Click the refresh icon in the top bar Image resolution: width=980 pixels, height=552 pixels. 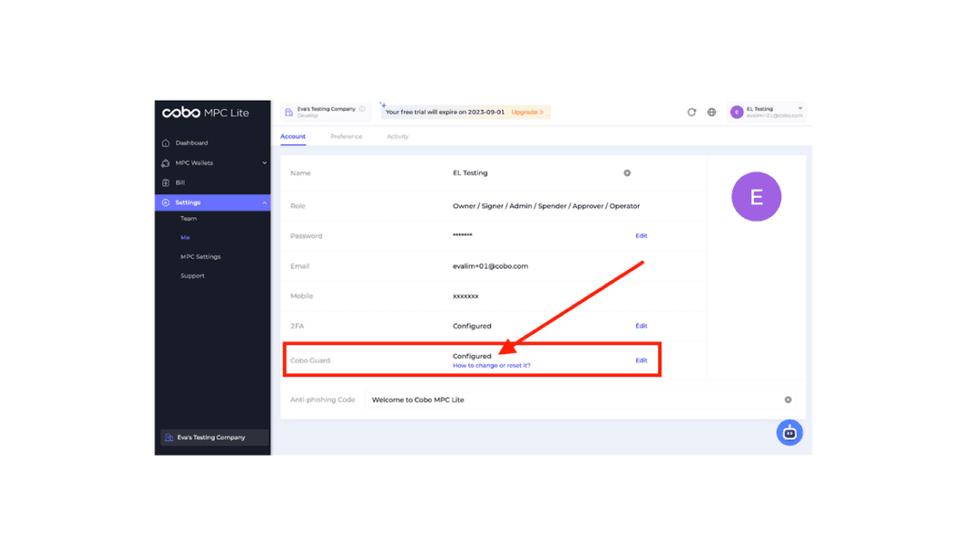[x=691, y=113]
